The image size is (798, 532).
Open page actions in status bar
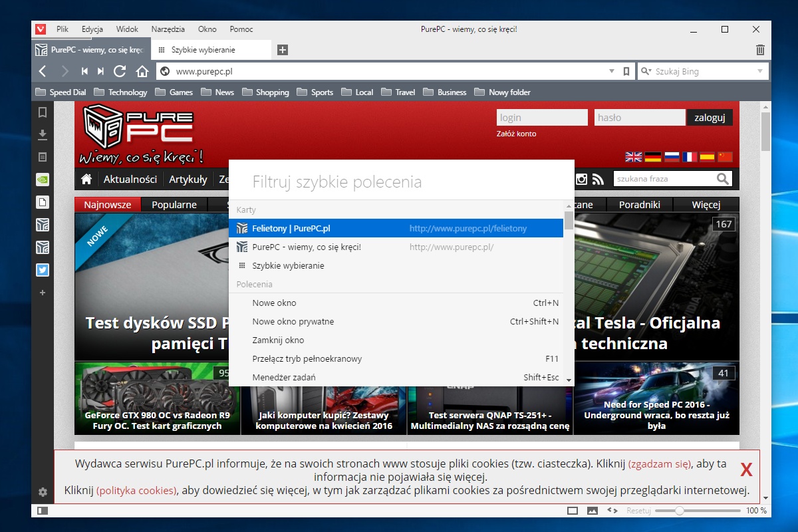click(x=612, y=511)
